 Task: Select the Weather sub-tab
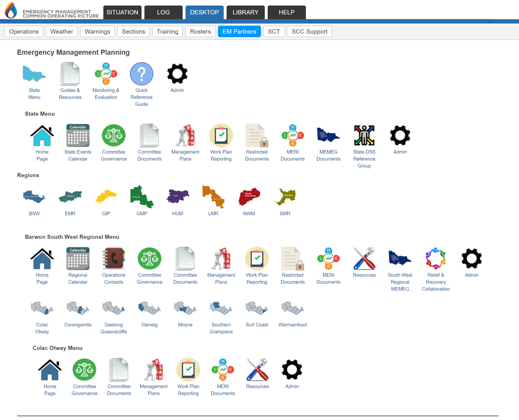[62, 31]
